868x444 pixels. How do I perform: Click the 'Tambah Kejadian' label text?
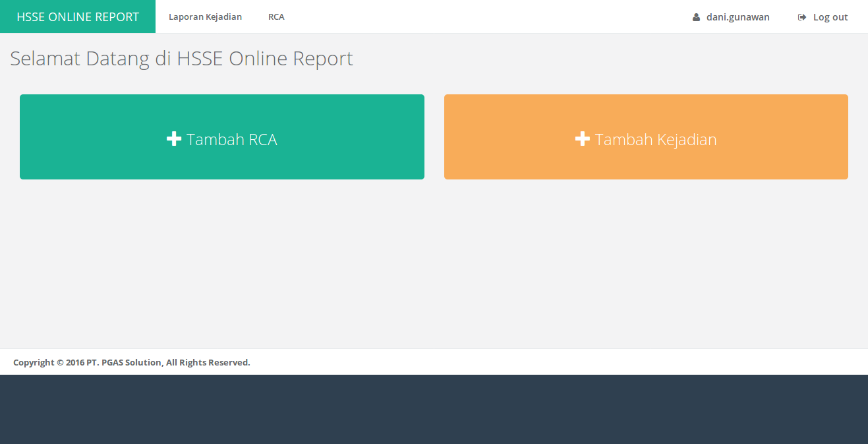(x=655, y=140)
